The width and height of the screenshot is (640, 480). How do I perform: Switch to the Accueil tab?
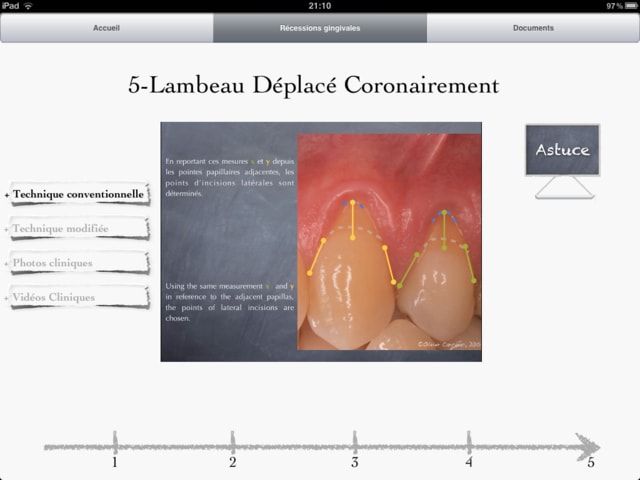(106, 28)
